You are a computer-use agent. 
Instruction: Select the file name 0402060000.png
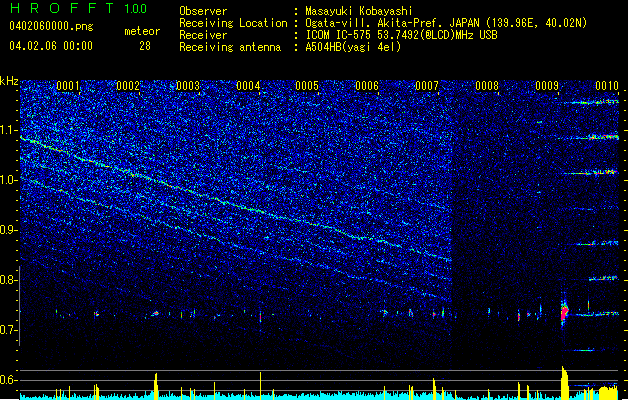51,26
